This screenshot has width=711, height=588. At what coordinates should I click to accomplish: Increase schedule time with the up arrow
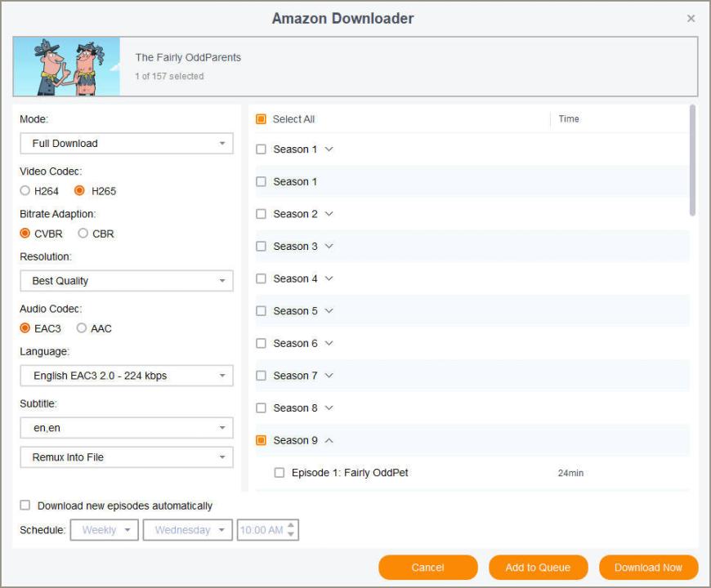point(293,525)
